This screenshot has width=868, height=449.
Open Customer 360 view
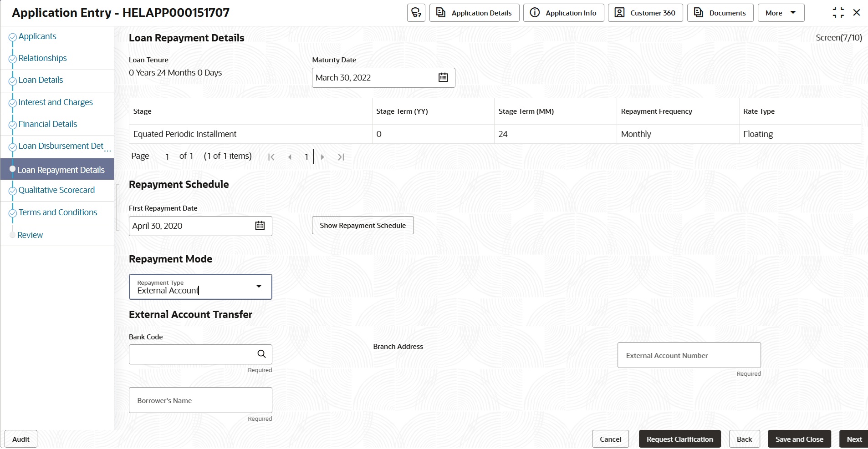645,13
